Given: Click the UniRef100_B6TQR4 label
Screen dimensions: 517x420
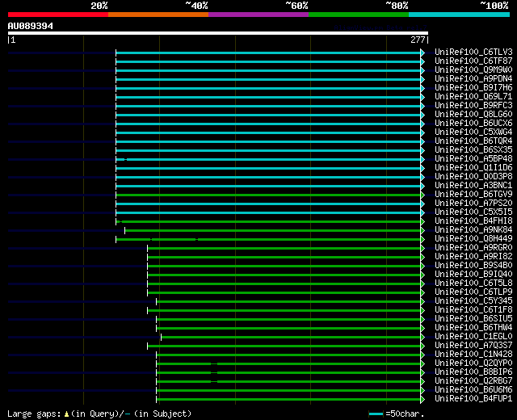Looking at the screenshot, I should pyautogui.click(x=473, y=141).
